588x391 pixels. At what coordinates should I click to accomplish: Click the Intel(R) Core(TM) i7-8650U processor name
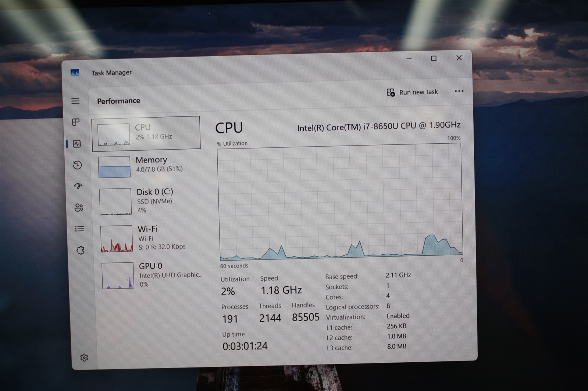379,126
